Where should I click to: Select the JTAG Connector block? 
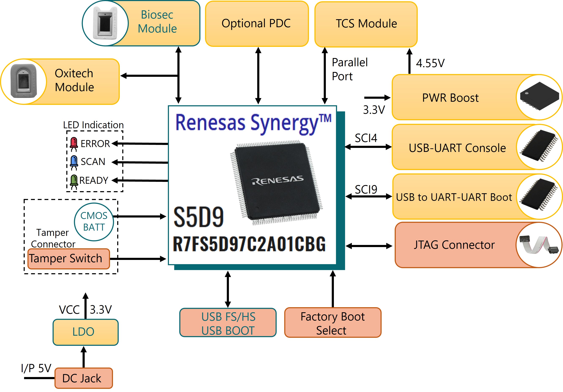(x=478, y=245)
